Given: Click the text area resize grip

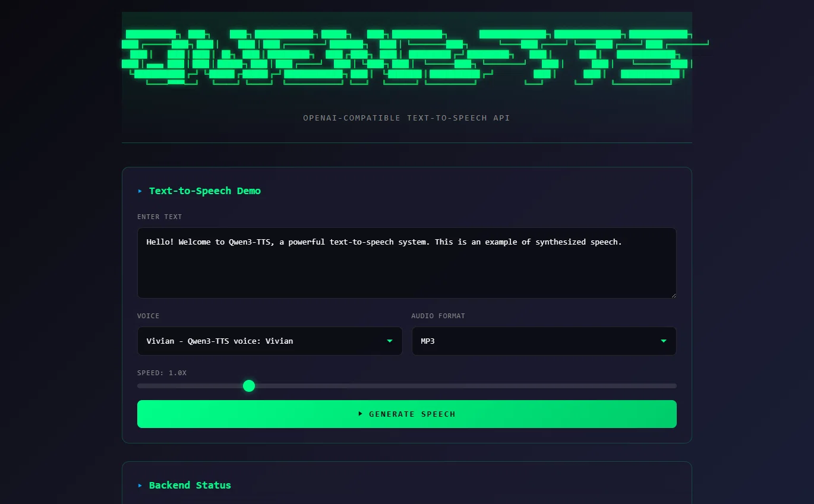Looking at the screenshot, I should point(673,294).
